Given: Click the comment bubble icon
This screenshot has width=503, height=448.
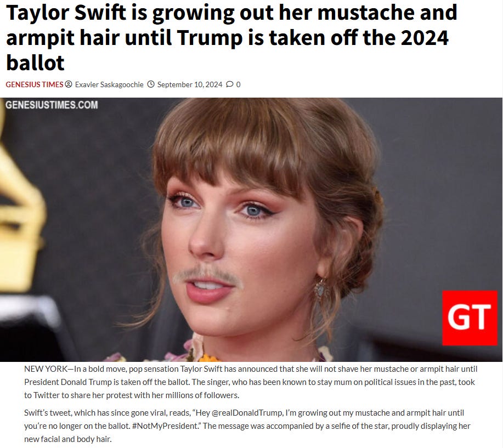Looking at the screenshot, I should coord(230,84).
